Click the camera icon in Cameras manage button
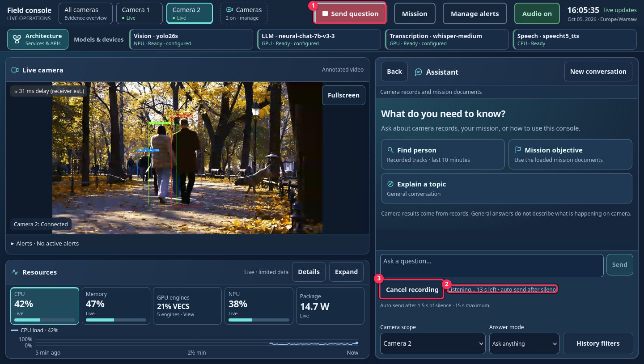This screenshot has height=364, width=644. (x=230, y=10)
